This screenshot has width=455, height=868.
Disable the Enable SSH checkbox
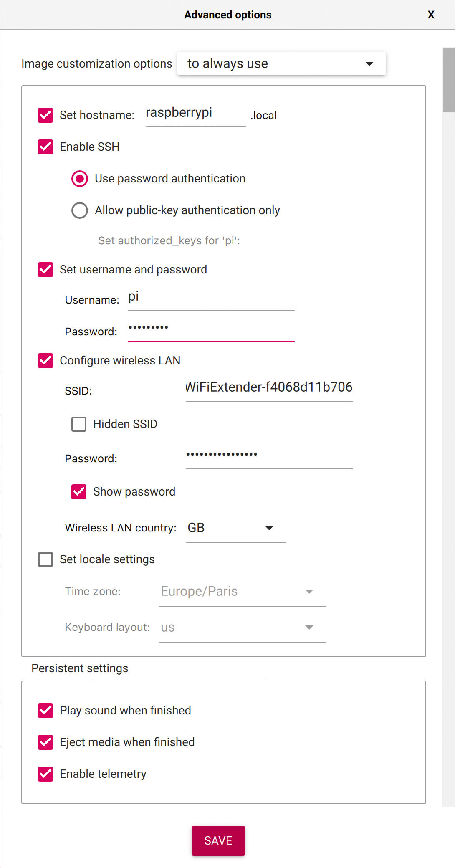tap(45, 147)
